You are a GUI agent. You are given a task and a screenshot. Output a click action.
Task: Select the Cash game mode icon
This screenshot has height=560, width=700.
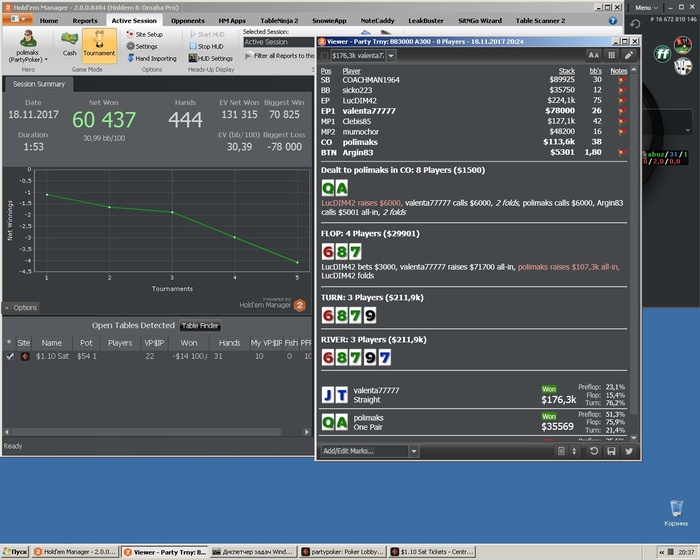[69, 44]
